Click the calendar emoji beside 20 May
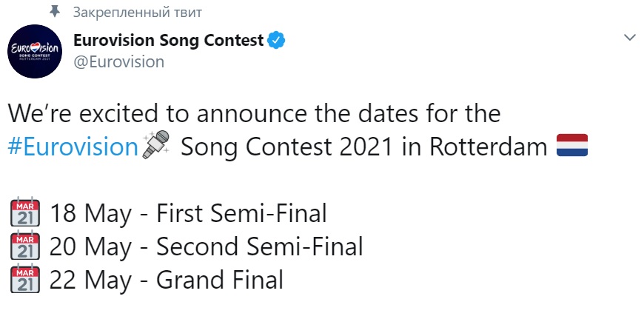The width and height of the screenshot is (644, 319). tap(25, 246)
